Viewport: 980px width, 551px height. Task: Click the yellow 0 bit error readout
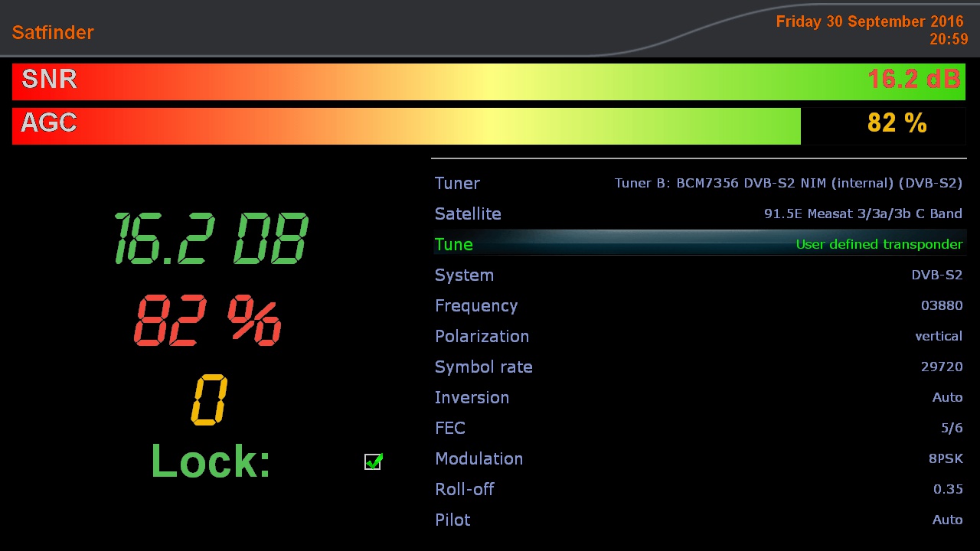[208, 399]
